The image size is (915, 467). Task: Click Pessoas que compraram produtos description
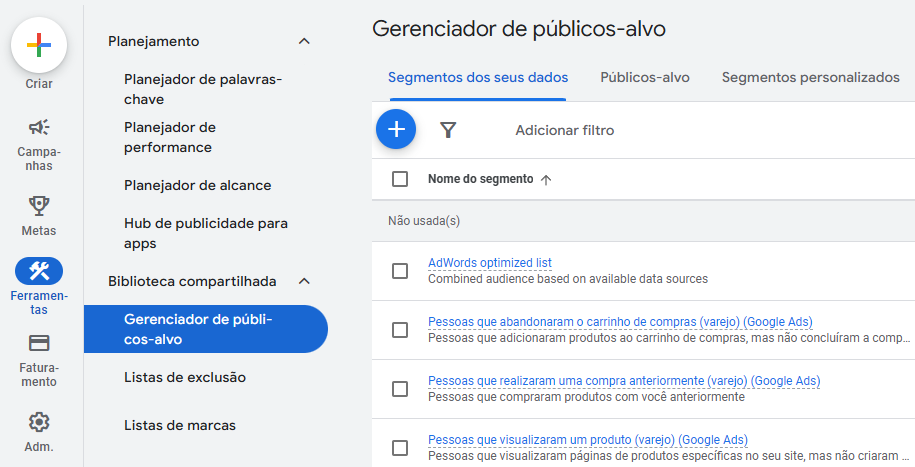click(586, 397)
